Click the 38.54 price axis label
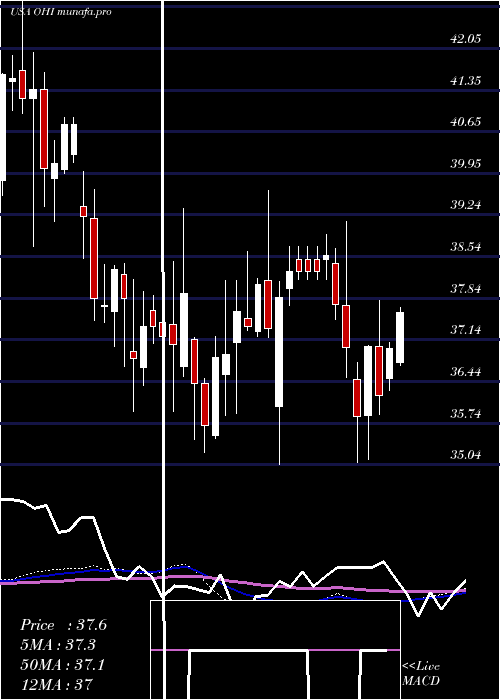 pyautogui.click(x=466, y=246)
